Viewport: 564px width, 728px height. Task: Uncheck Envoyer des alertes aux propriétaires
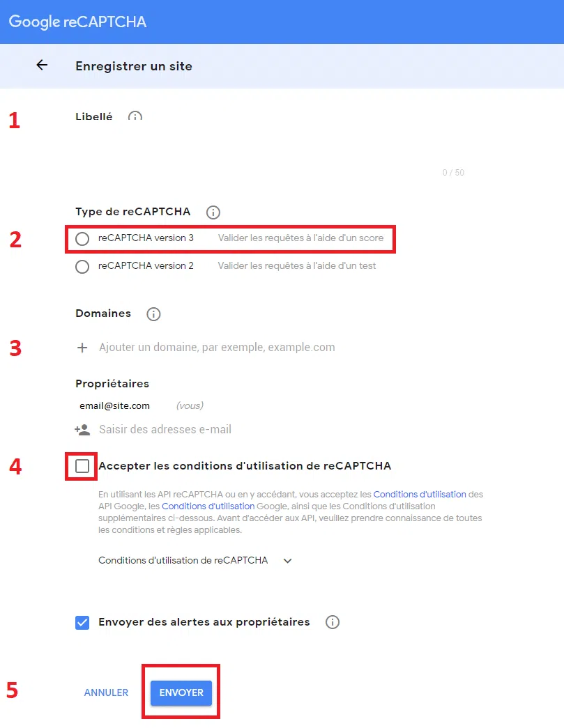click(x=82, y=623)
